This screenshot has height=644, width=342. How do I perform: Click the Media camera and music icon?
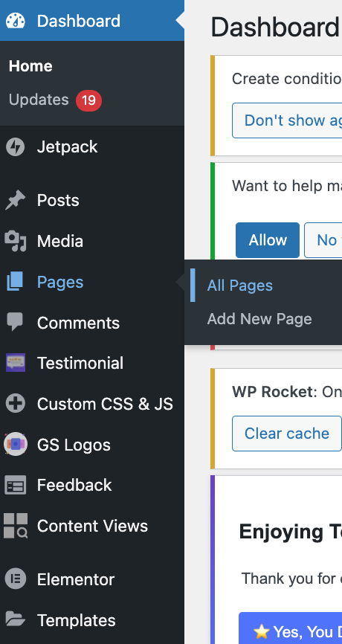click(x=16, y=241)
